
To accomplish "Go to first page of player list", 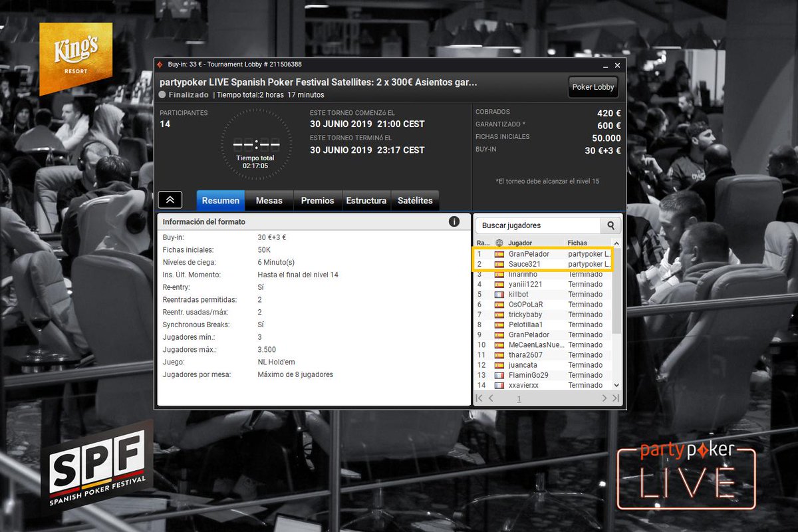I will pyautogui.click(x=479, y=398).
